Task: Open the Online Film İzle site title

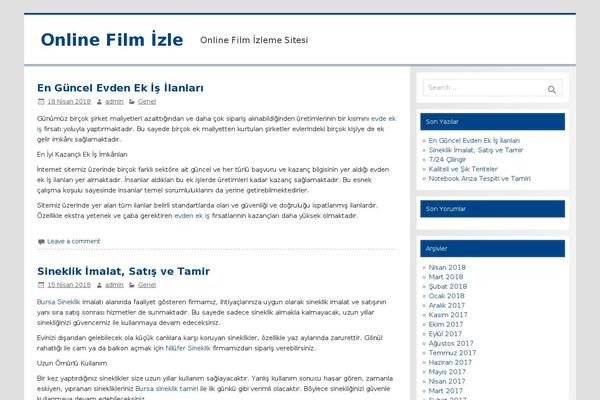Action: coord(112,40)
